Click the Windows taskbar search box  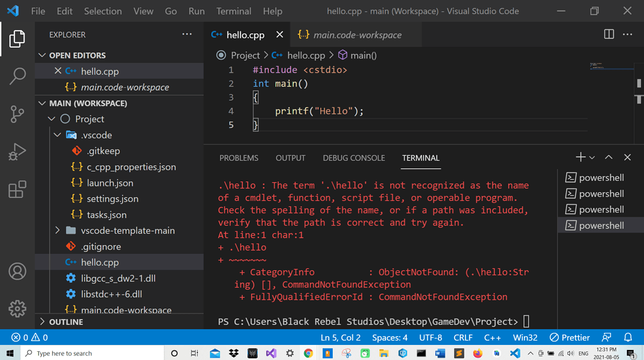coord(92,353)
